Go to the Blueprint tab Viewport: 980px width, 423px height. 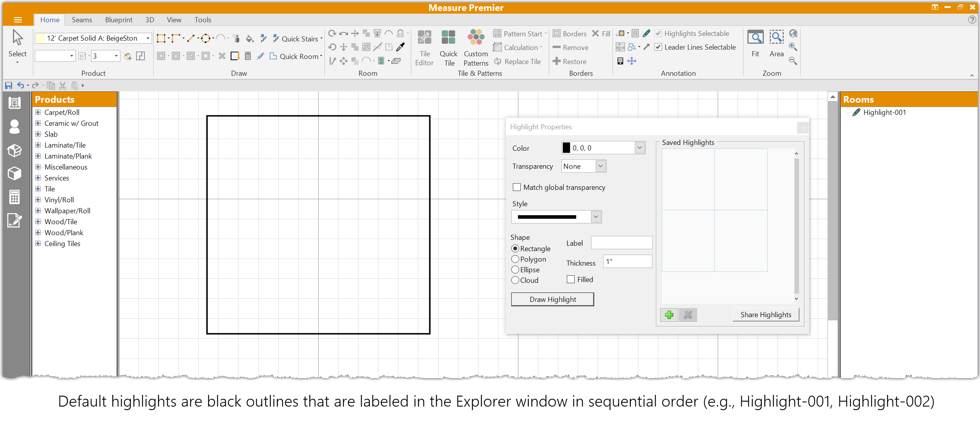pyautogui.click(x=119, y=20)
